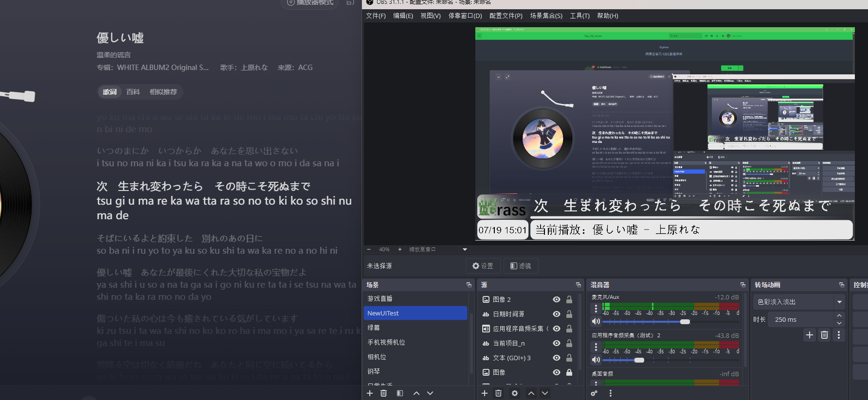Click the 麦克风/Aux volume slider handle
This screenshot has height=400, width=868.
coord(685,322)
